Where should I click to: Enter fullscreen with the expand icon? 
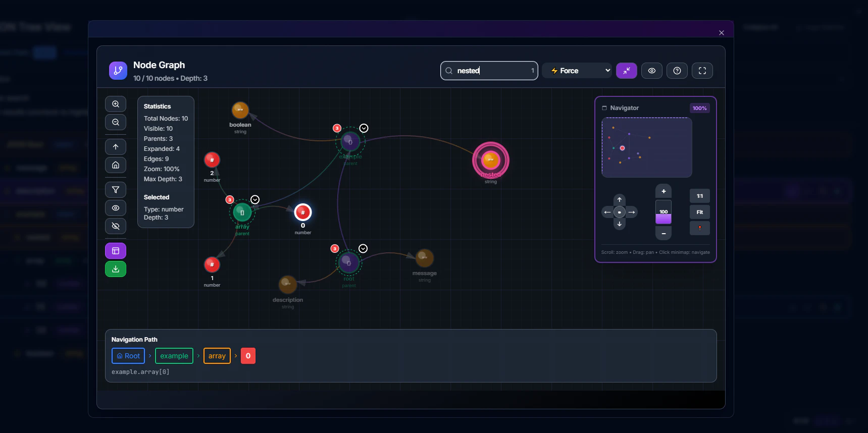(702, 71)
